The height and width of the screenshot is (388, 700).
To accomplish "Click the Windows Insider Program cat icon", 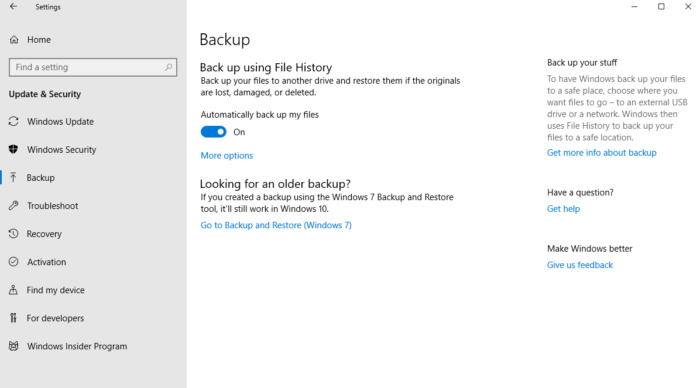I will tap(13, 346).
